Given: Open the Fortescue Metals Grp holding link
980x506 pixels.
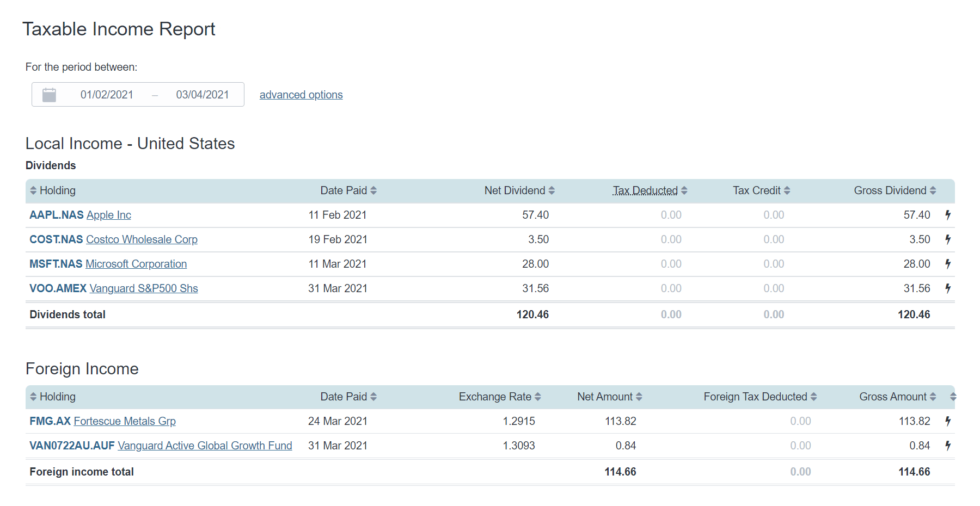Looking at the screenshot, I should (x=125, y=421).
